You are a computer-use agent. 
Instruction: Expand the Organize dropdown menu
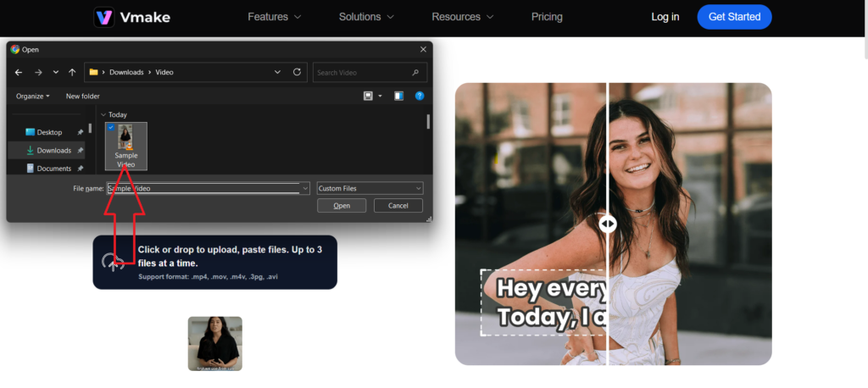pos(33,97)
